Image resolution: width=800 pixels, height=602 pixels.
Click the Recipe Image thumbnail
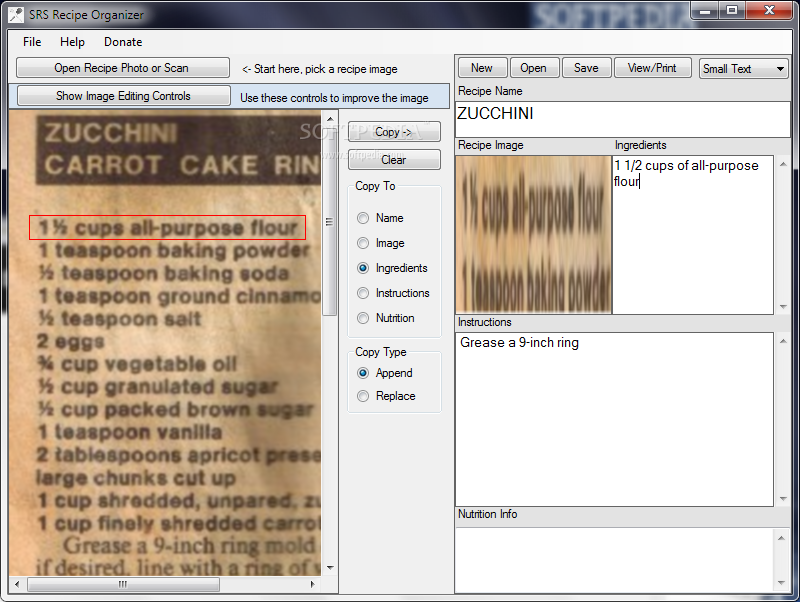534,235
